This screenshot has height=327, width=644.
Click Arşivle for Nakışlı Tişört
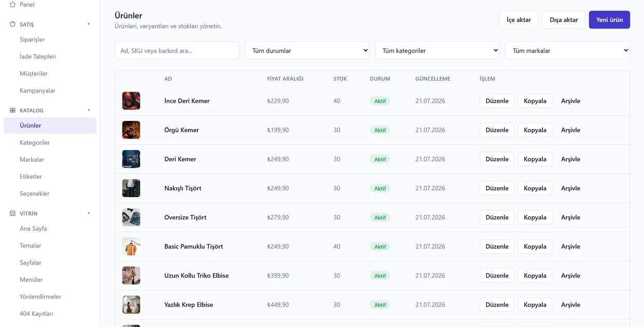pos(570,188)
